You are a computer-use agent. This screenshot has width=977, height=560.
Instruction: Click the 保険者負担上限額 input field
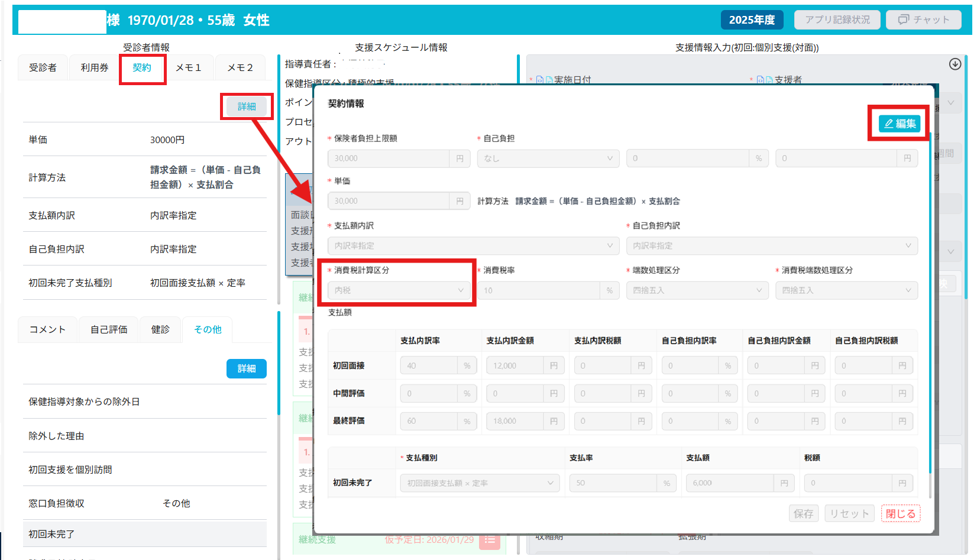click(388, 158)
